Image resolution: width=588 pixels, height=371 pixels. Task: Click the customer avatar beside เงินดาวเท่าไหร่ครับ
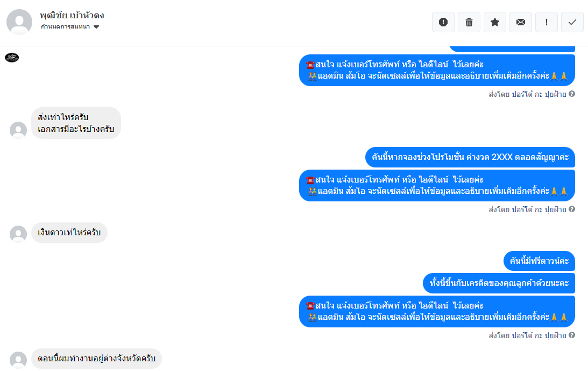coord(18,234)
